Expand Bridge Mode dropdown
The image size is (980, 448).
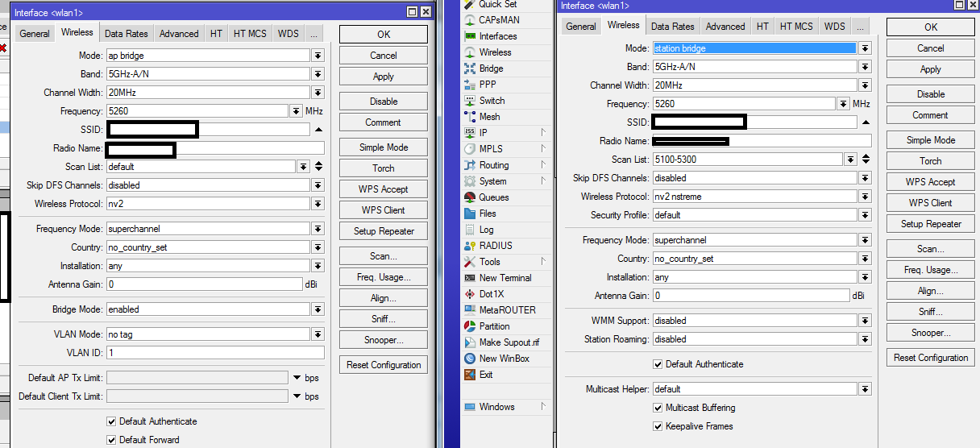pos(318,309)
